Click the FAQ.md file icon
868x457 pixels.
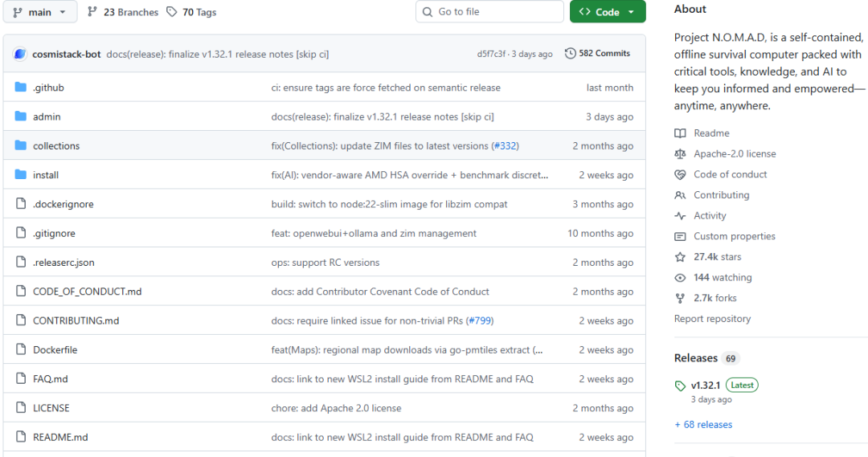tap(21, 378)
